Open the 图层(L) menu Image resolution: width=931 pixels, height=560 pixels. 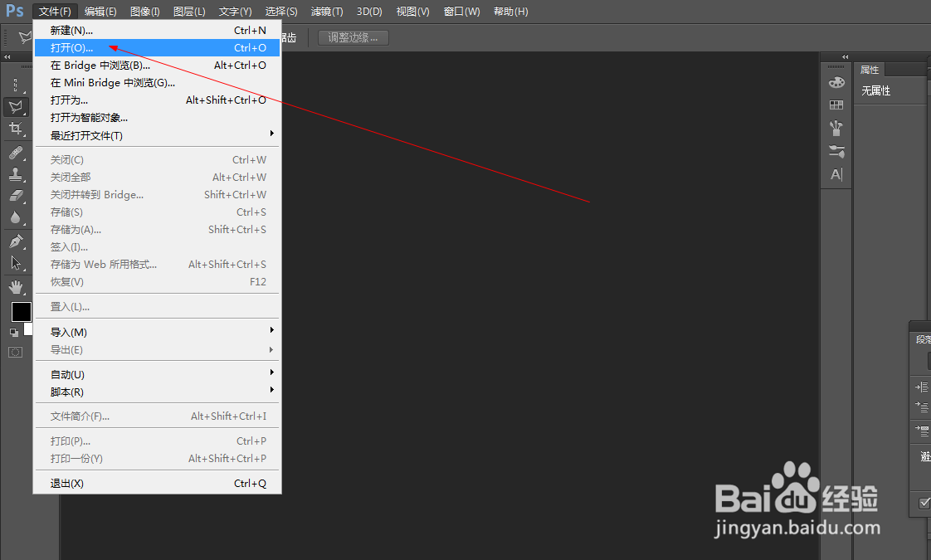(x=189, y=12)
